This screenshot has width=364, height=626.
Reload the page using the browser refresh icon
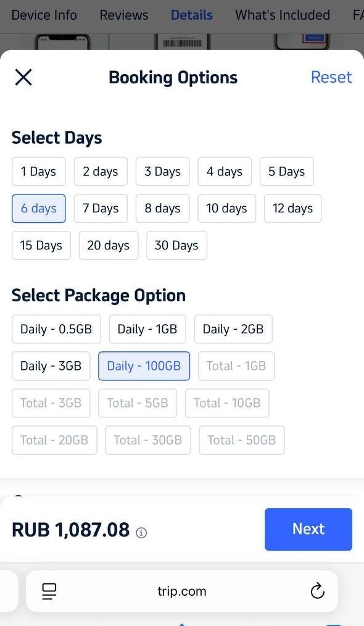[317, 591]
